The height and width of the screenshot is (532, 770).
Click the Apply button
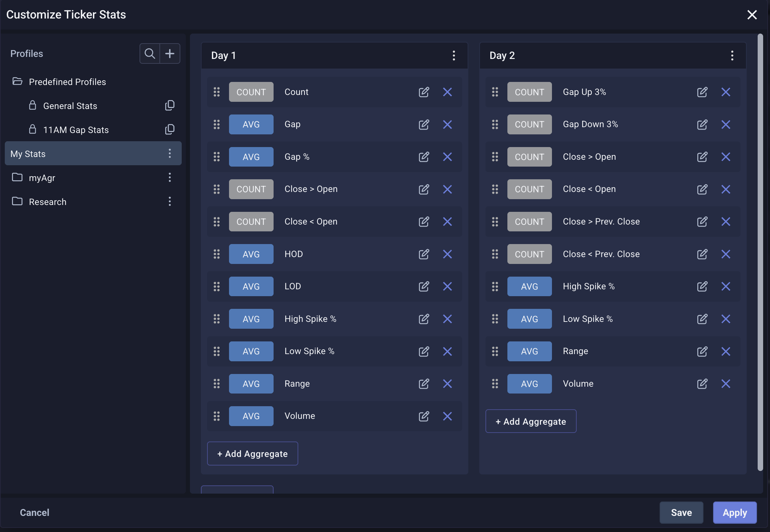(735, 512)
